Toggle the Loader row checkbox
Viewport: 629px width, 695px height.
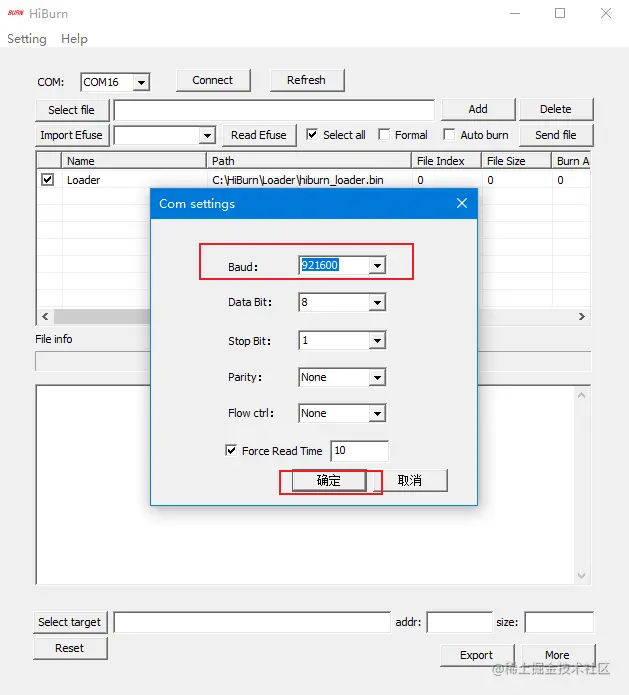click(47, 180)
